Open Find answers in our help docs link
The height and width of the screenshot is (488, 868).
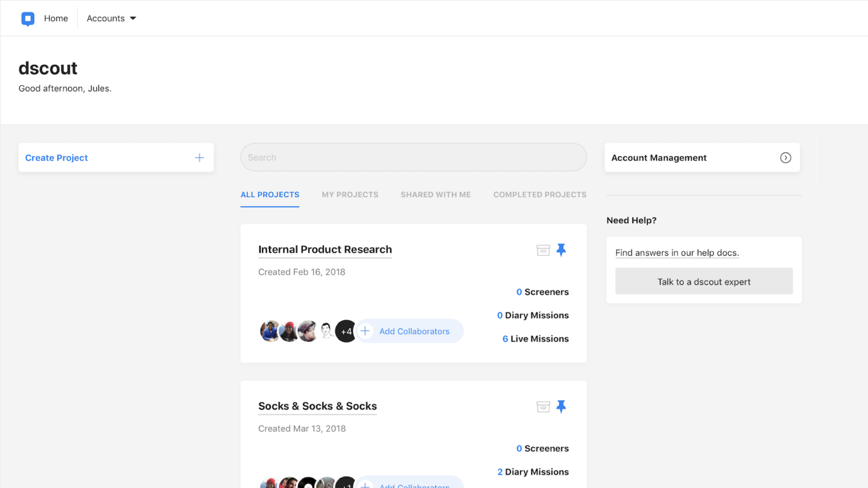677,253
